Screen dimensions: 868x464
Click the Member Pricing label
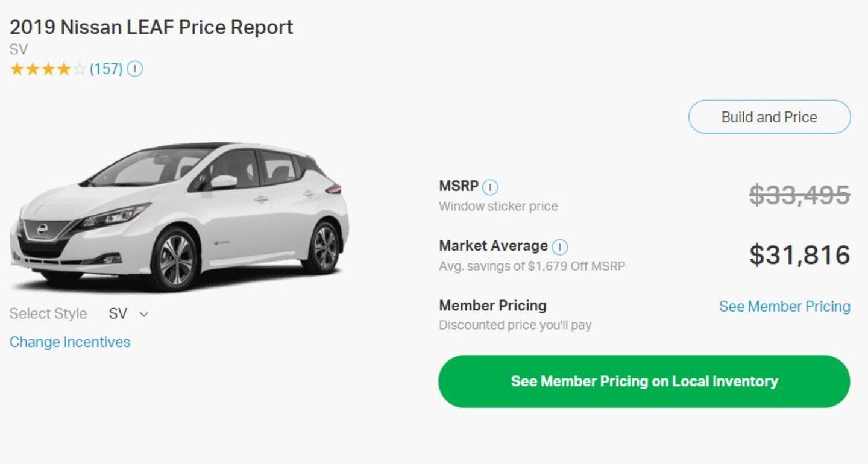[x=492, y=306]
